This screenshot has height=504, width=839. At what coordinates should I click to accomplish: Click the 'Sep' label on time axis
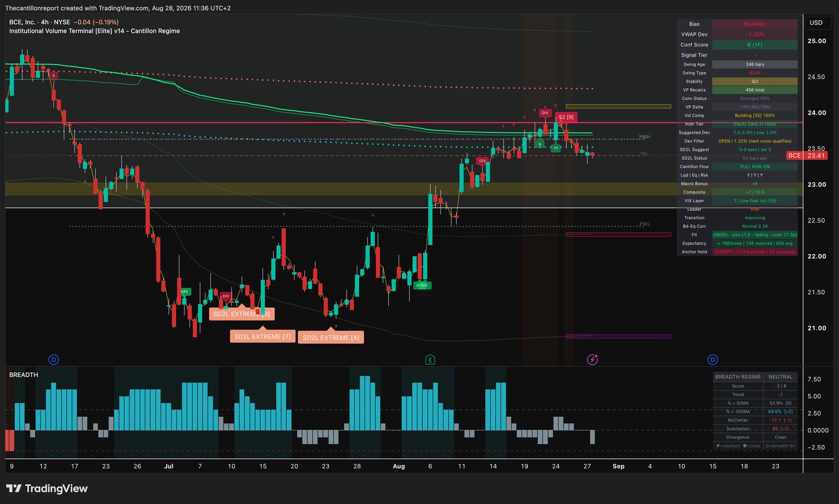tap(619, 466)
